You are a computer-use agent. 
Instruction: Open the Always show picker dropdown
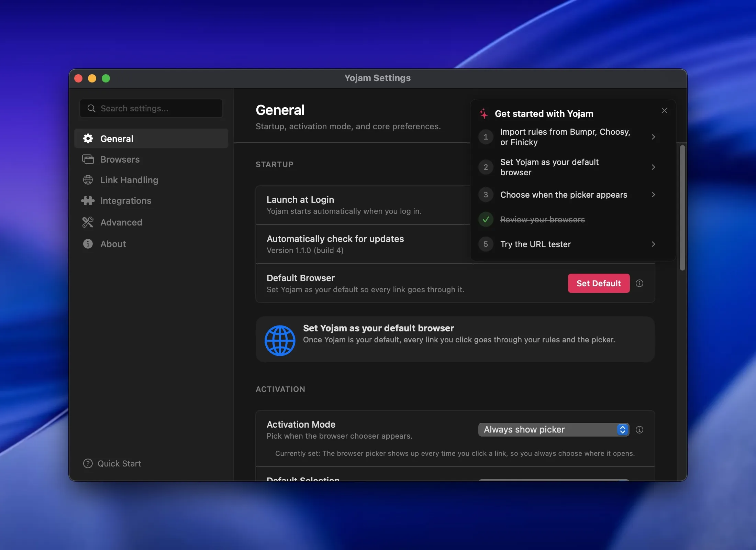pyautogui.click(x=554, y=430)
